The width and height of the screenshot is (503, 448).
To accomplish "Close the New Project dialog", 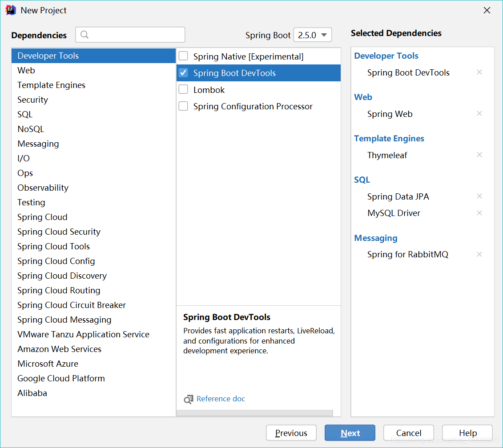I will (487, 10).
